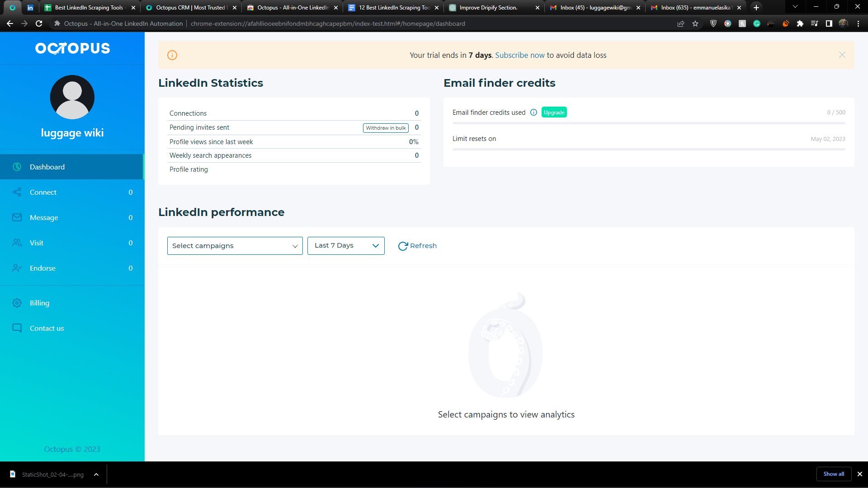Click the Subscribe now link
The height and width of the screenshot is (488, 868).
520,55
